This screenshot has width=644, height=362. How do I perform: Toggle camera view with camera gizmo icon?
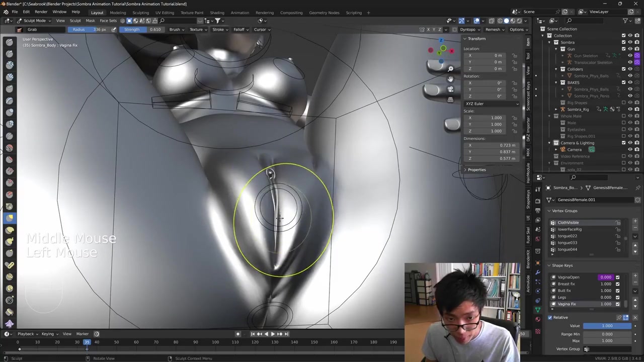pos(450,89)
